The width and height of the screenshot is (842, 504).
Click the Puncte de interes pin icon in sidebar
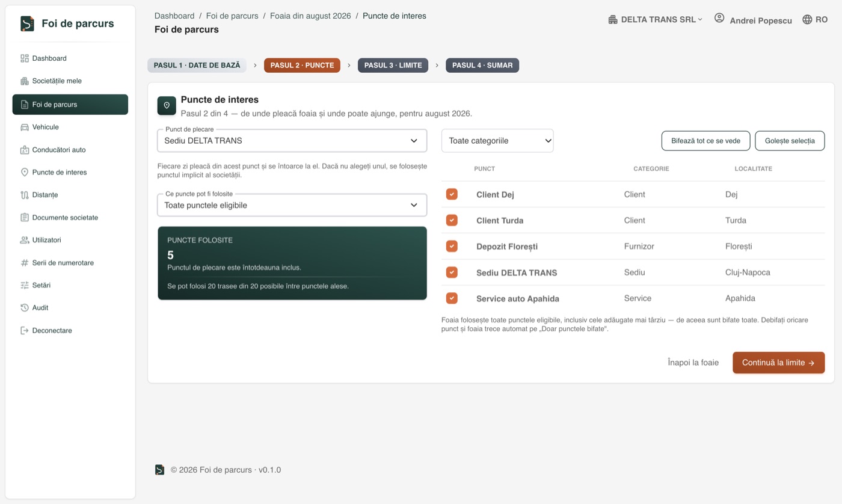click(x=25, y=173)
